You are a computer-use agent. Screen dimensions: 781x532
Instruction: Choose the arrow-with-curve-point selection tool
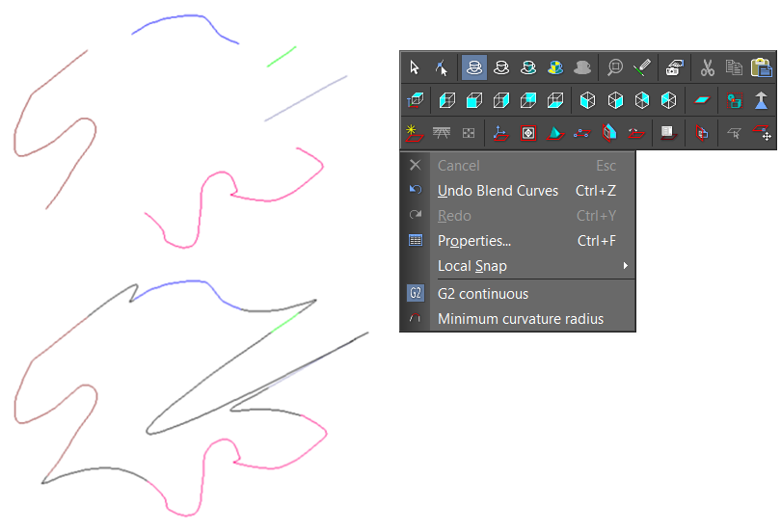coord(442,67)
